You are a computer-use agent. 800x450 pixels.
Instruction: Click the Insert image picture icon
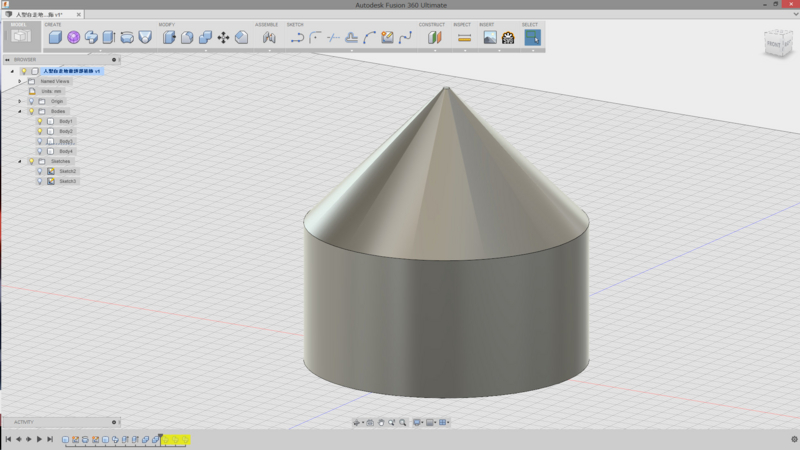point(490,37)
